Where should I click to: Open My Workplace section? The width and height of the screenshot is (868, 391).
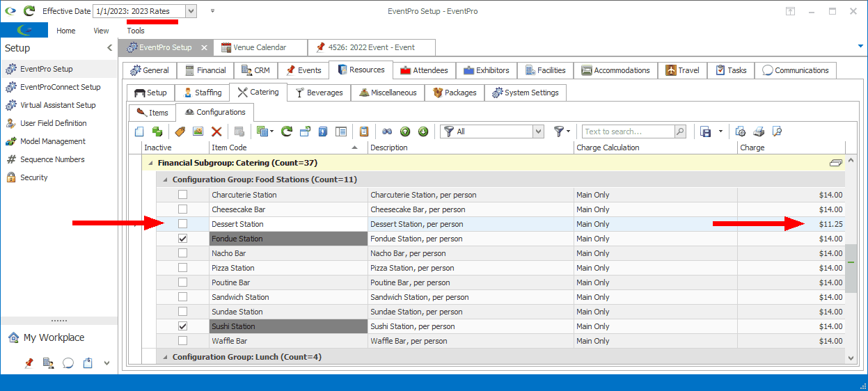54,337
